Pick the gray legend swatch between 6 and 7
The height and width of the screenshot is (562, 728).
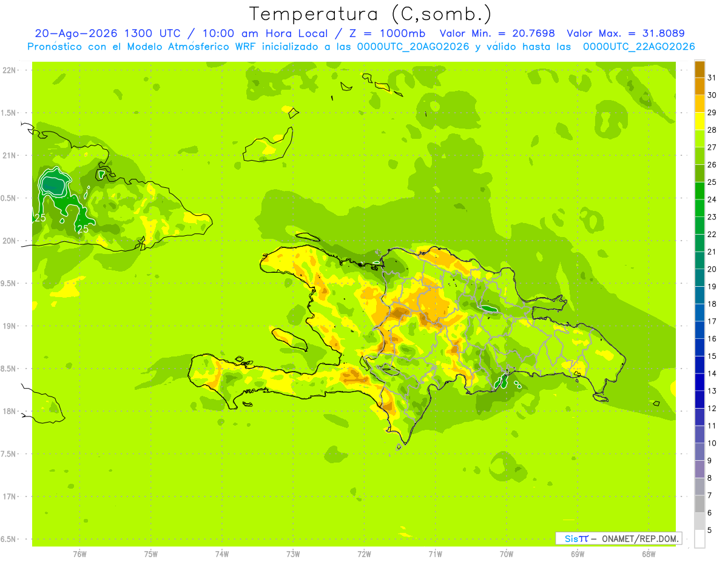(699, 504)
